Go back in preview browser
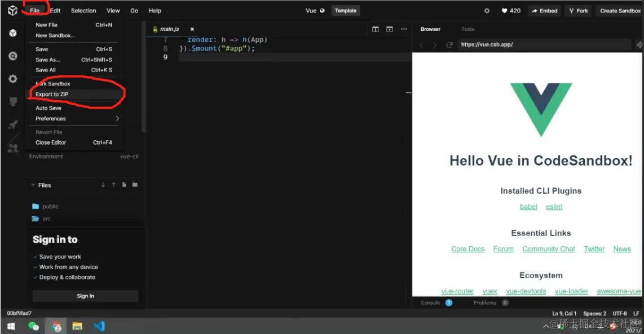644x334 pixels. click(x=421, y=44)
